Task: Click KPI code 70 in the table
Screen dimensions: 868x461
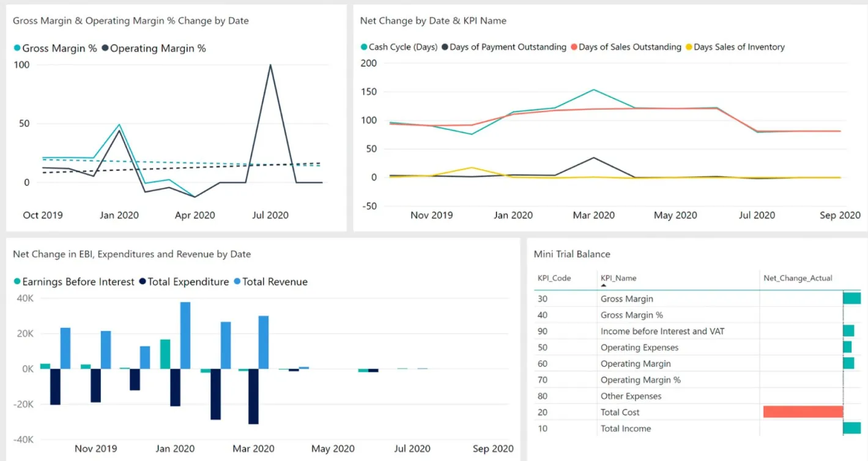Action: pyautogui.click(x=543, y=380)
